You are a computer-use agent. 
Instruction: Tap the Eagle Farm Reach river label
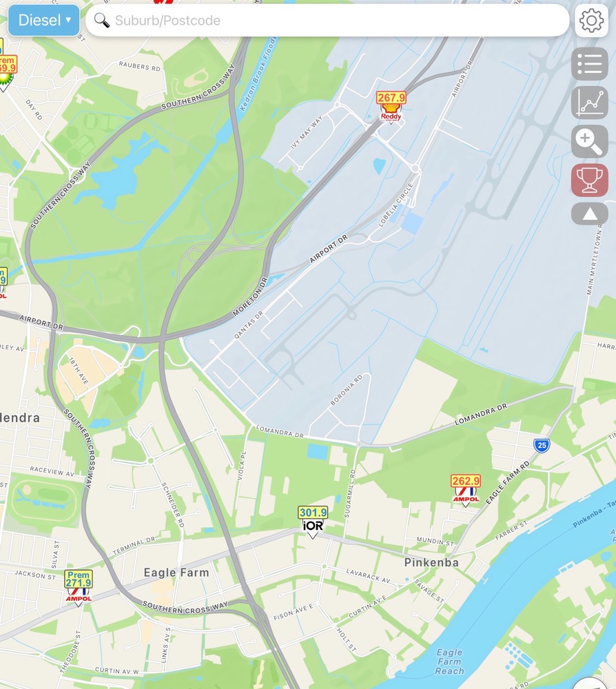(x=449, y=661)
